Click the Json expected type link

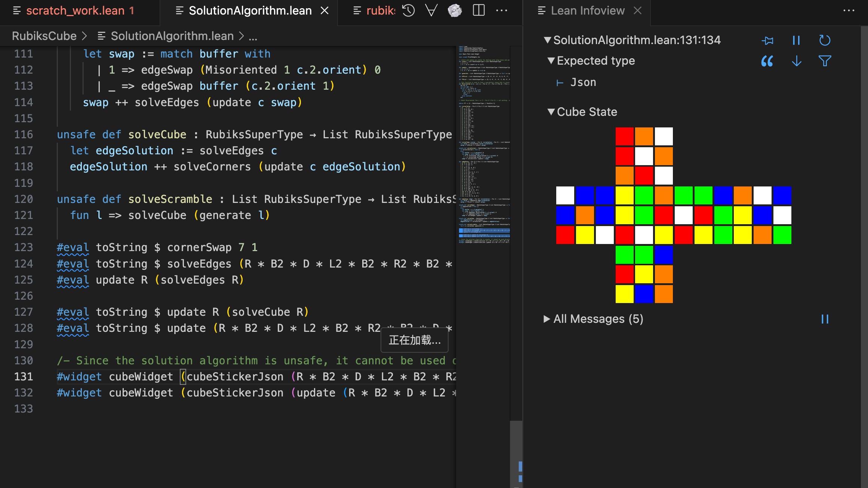583,82
